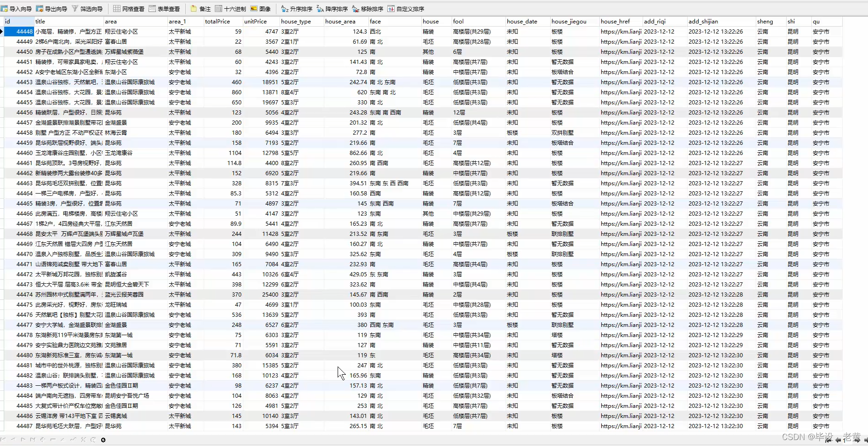Select the add_riqi column header
The image size is (868, 446).
[x=665, y=21]
